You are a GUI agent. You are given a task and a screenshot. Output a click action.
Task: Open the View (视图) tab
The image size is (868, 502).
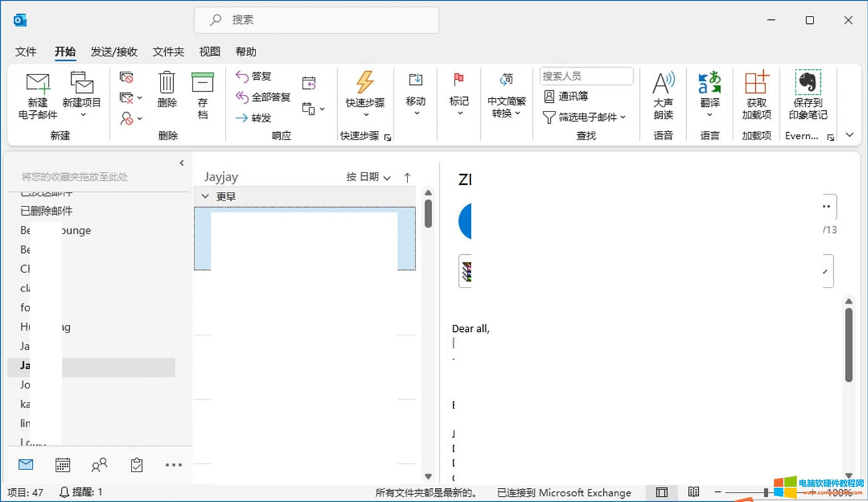point(210,52)
